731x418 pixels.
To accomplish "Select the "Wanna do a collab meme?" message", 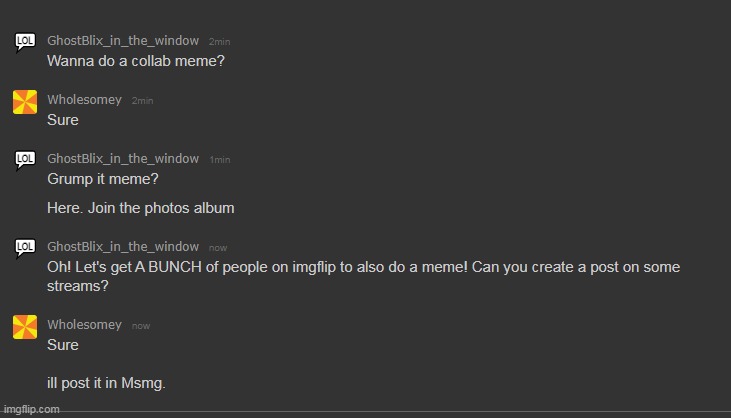I will 136,60.
